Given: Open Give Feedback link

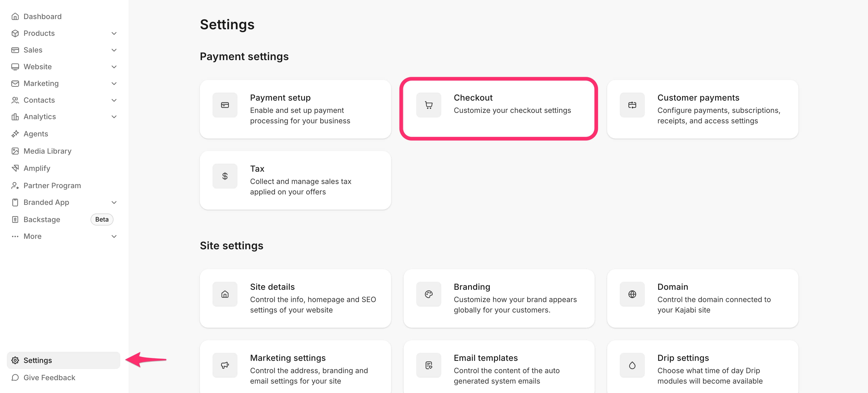Looking at the screenshot, I should tap(49, 378).
